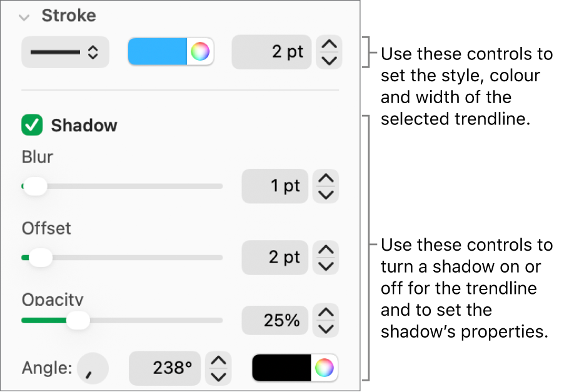Image resolution: width=564 pixels, height=392 pixels.
Task: Uncheck the Shadow checkbox
Action: (32, 125)
